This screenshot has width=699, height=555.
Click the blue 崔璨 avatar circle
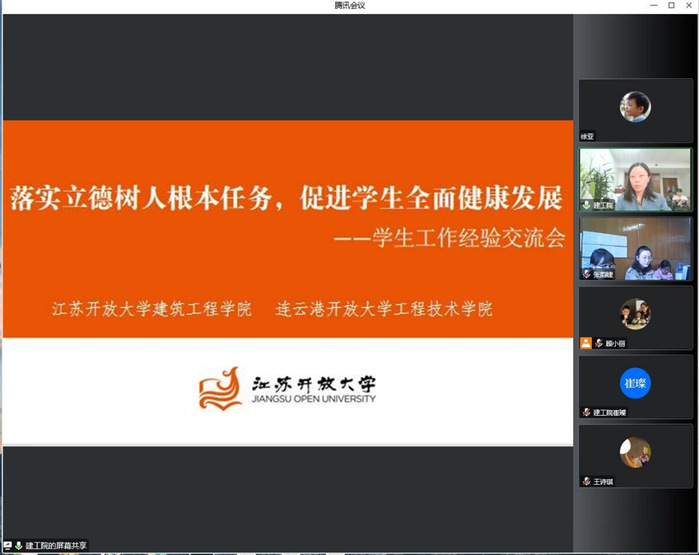click(635, 382)
